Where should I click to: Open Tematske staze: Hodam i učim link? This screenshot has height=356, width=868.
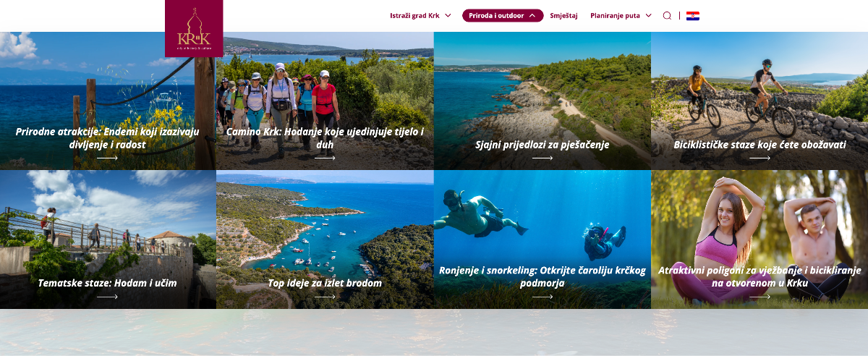pyautogui.click(x=107, y=283)
